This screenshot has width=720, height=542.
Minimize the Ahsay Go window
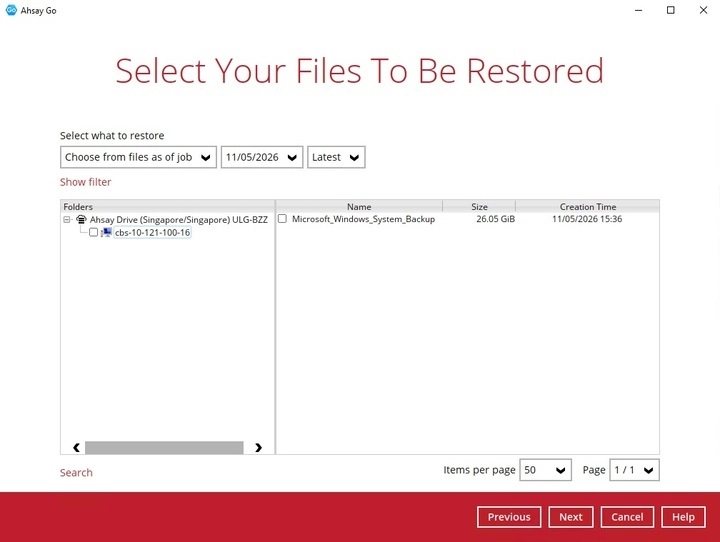pyautogui.click(x=638, y=10)
